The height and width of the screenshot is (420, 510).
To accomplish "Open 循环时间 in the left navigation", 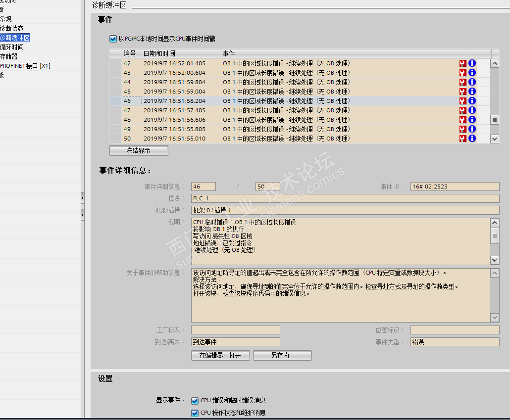I will tap(12, 47).
